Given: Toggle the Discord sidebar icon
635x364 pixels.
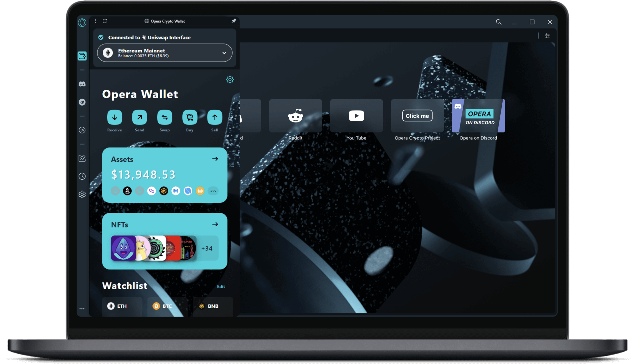Looking at the screenshot, I should [82, 84].
